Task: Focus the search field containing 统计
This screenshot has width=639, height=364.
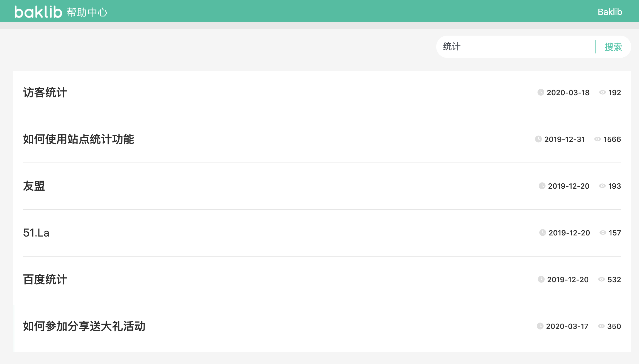Action: click(x=515, y=47)
